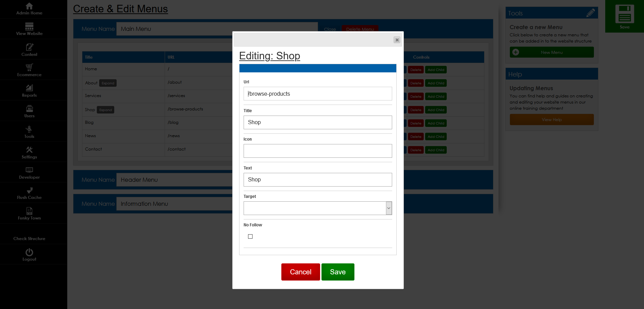Click the pencil icon in Tools panel
The image size is (644, 309).
pos(590,13)
